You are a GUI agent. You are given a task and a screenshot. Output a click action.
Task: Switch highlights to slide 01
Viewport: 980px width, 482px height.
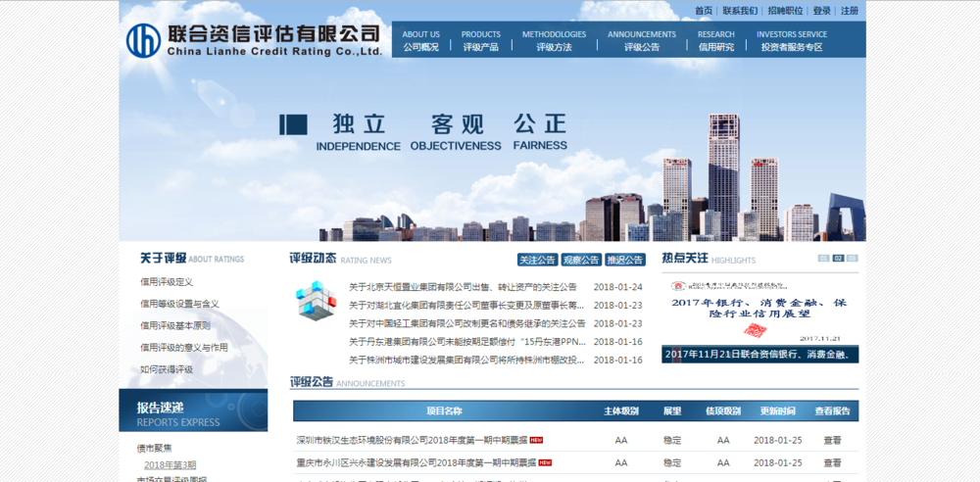point(824,259)
